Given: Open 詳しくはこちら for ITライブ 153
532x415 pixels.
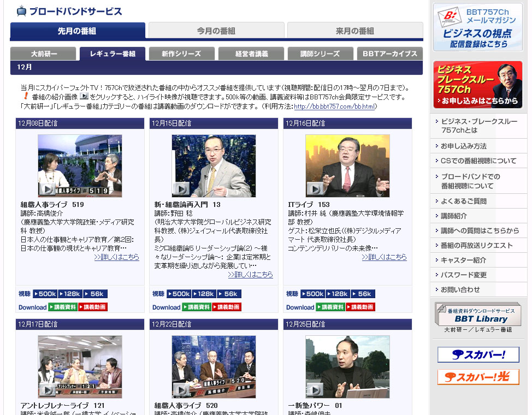Looking at the screenshot, I should 384,257.
